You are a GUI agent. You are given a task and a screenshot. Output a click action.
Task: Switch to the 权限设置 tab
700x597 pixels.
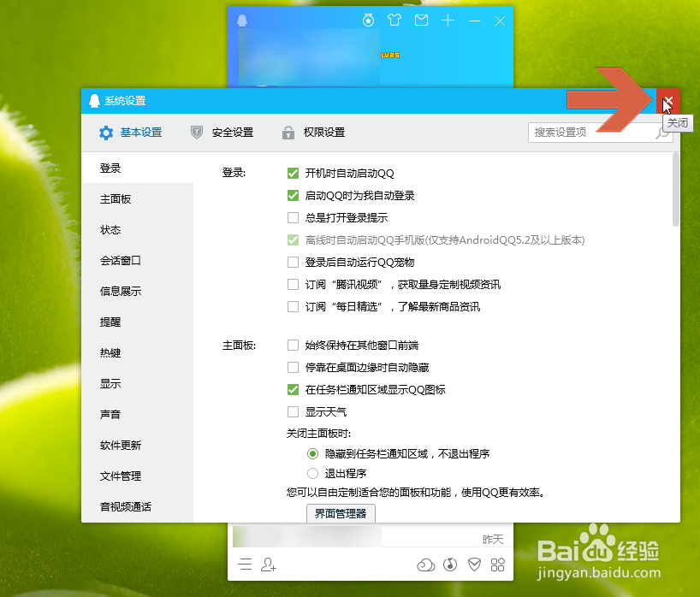click(x=314, y=133)
